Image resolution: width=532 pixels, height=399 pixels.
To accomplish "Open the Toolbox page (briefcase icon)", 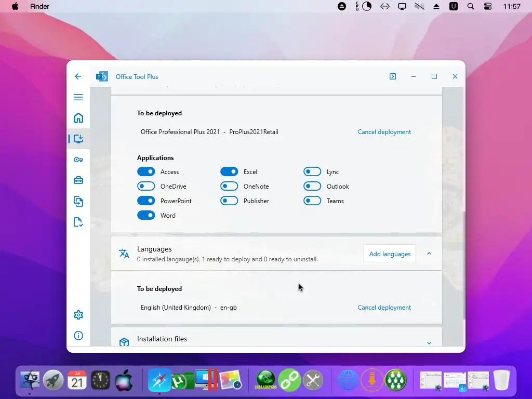I will [78, 180].
